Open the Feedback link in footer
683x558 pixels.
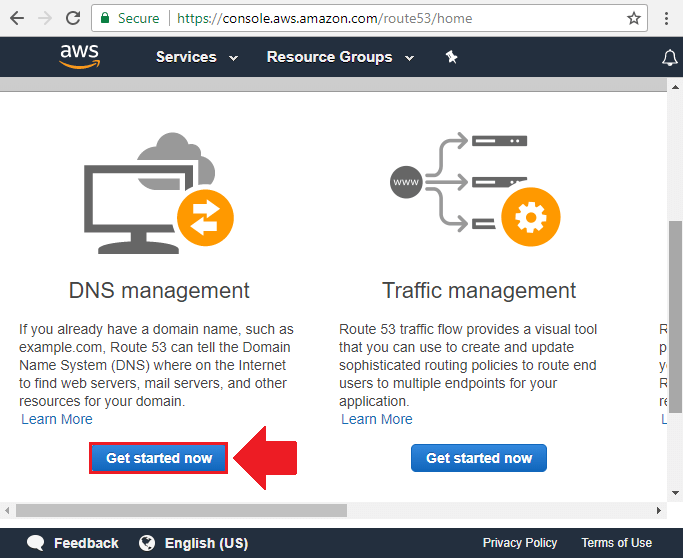tap(86, 543)
